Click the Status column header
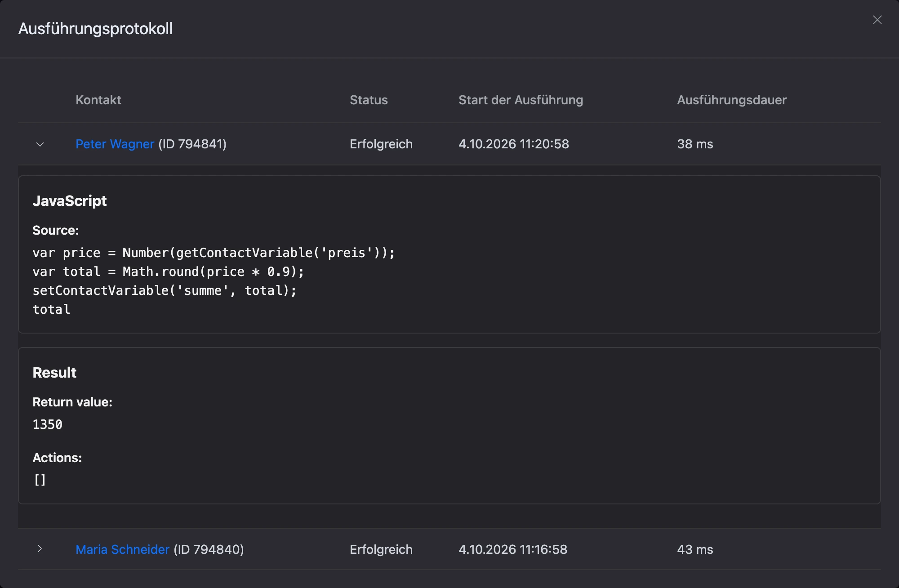Screen dimensions: 899x588 (369, 100)
